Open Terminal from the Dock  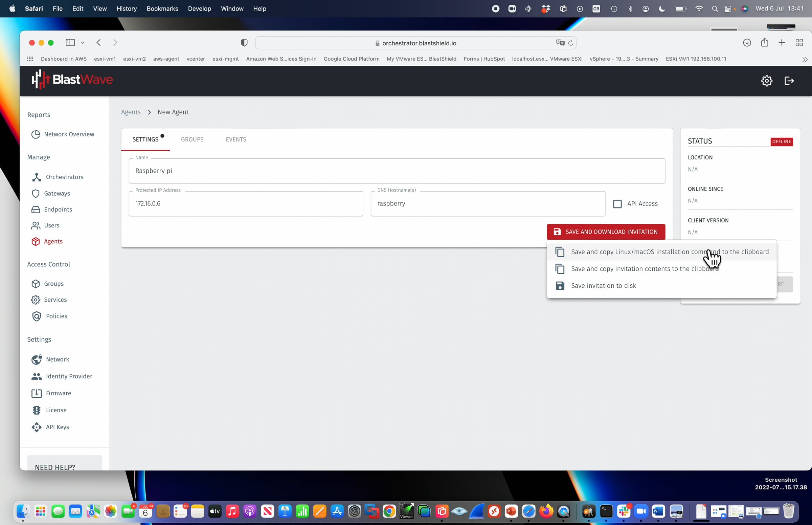pos(606,511)
